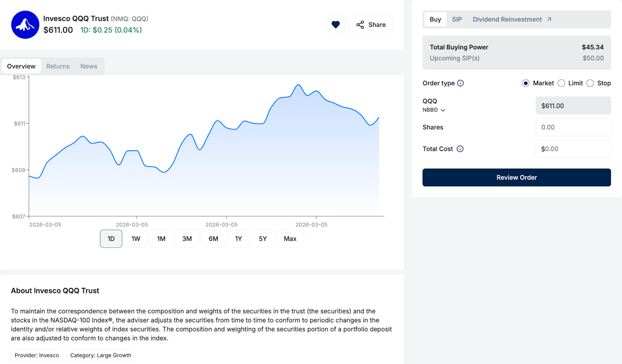The image size is (622, 364).
Task: Click the Review Order button
Action: [x=516, y=178]
